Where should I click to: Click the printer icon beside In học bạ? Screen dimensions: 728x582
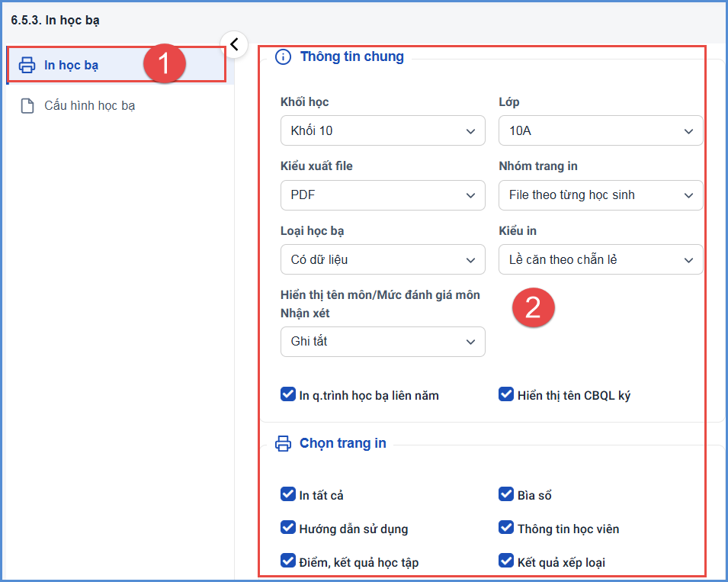click(x=27, y=65)
